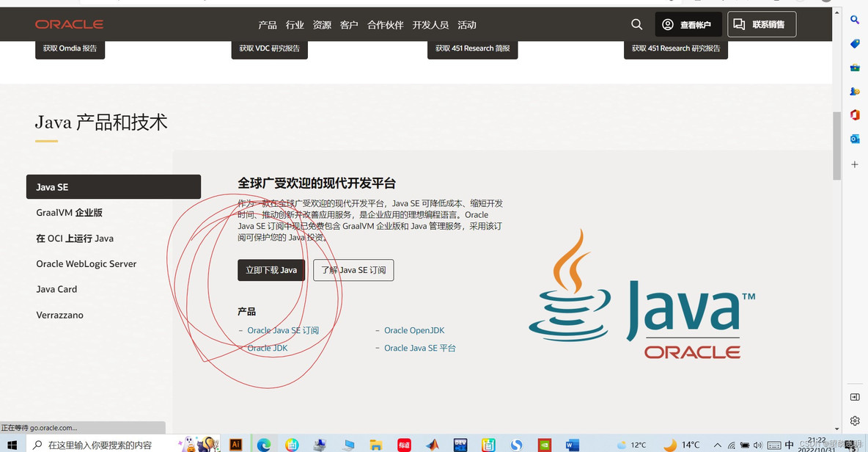Click the scrollbar up arrow
The height and width of the screenshot is (452, 868).
click(836, 12)
